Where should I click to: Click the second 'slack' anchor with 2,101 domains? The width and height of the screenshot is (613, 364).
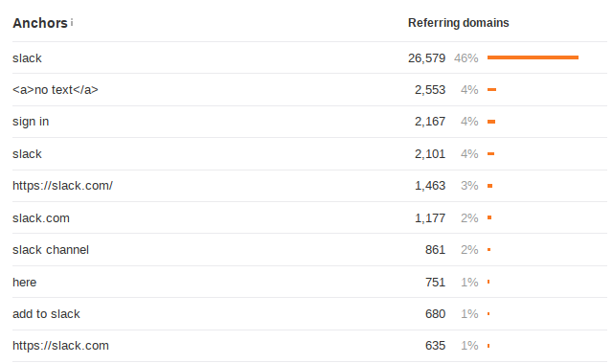(27, 153)
